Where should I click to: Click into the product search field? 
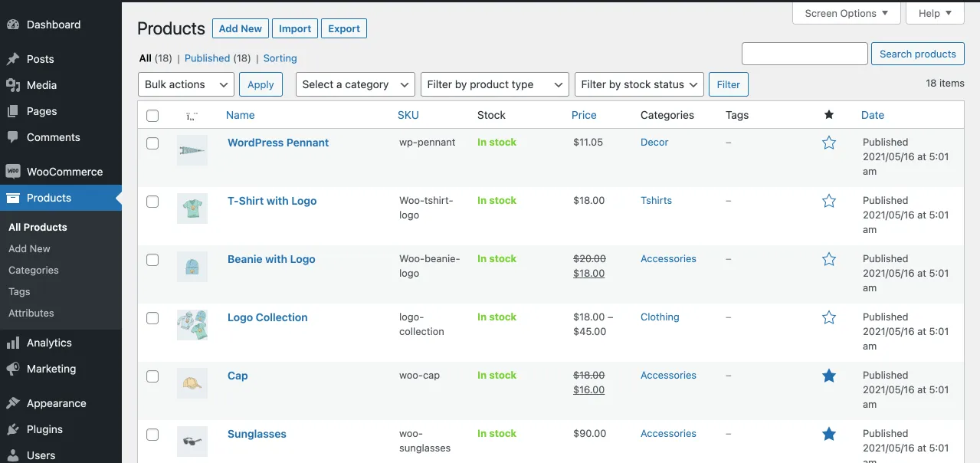coord(805,54)
